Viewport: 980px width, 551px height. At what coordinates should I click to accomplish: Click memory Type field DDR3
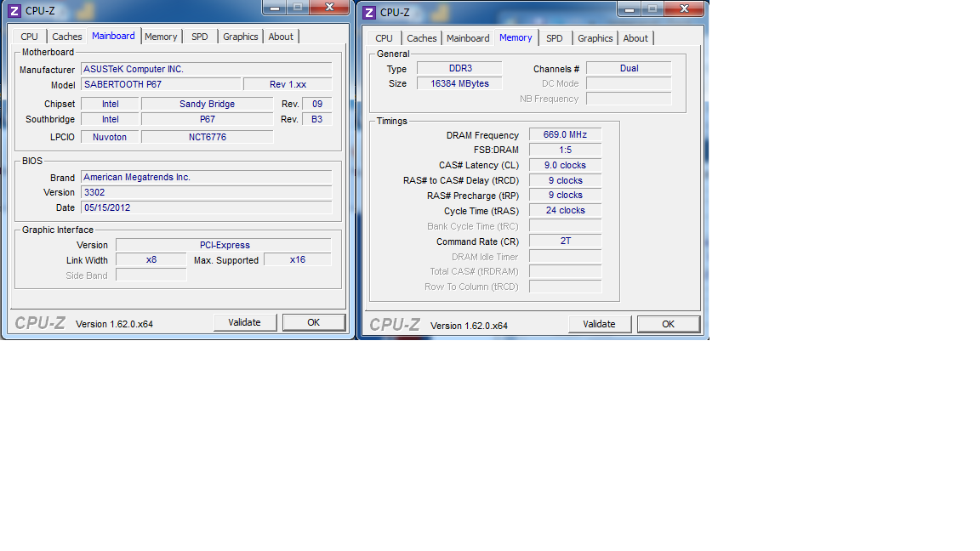(x=460, y=69)
